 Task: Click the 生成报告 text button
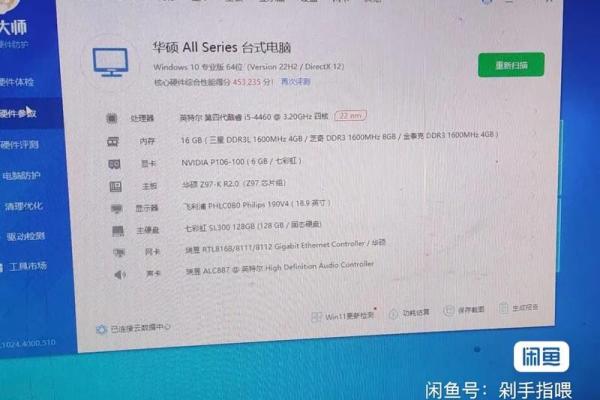click(525, 307)
